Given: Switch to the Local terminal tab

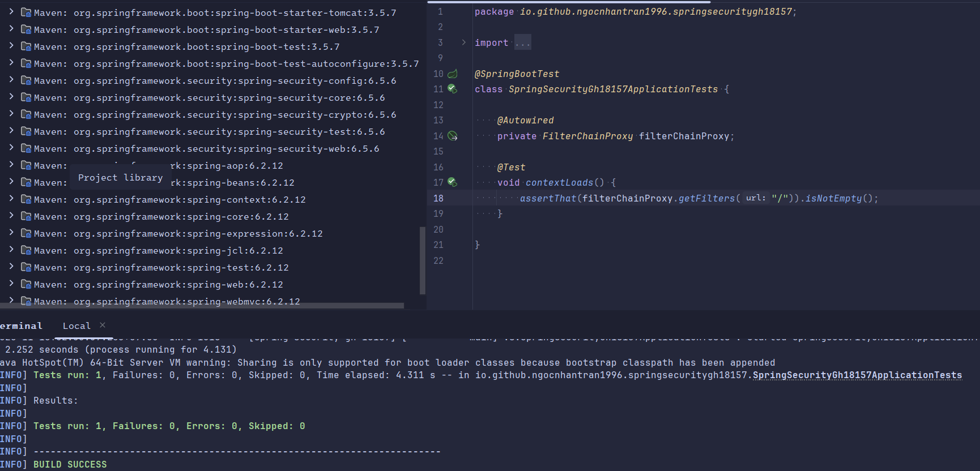Looking at the screenshot, I should [x=76, y=326].
